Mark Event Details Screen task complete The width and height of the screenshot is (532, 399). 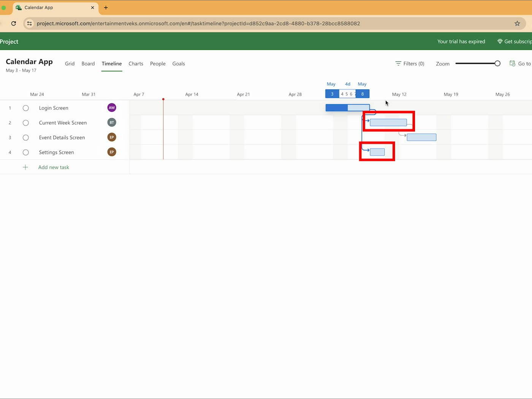point(26,138)
